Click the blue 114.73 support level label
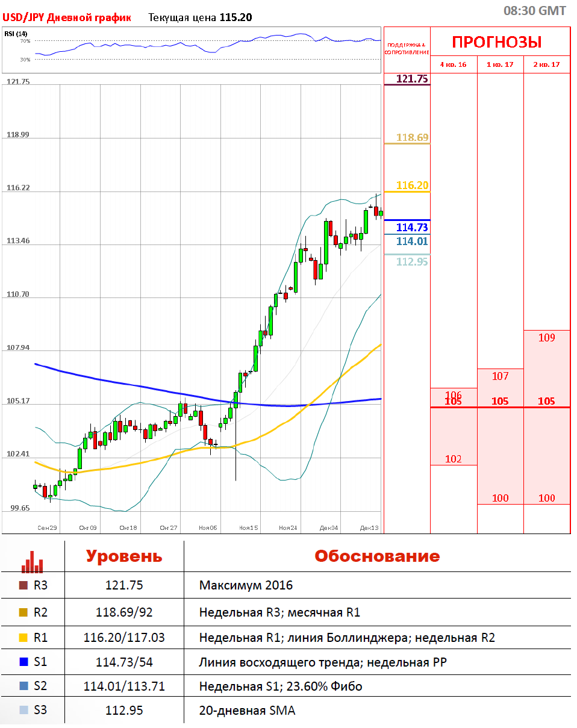The image size is (577, 728). click(412, 227)
